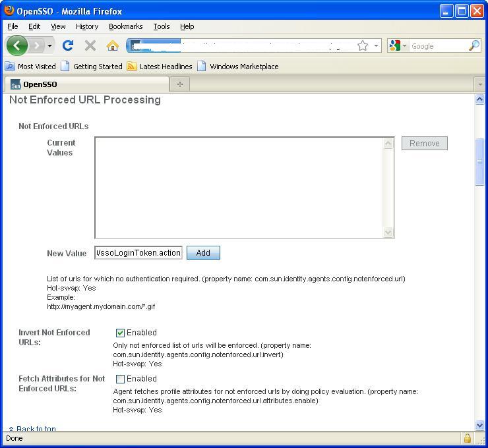Open the Latest Headlines feed bookmark
This screenshot has width=488, height=448.
(x=160, y=67)
